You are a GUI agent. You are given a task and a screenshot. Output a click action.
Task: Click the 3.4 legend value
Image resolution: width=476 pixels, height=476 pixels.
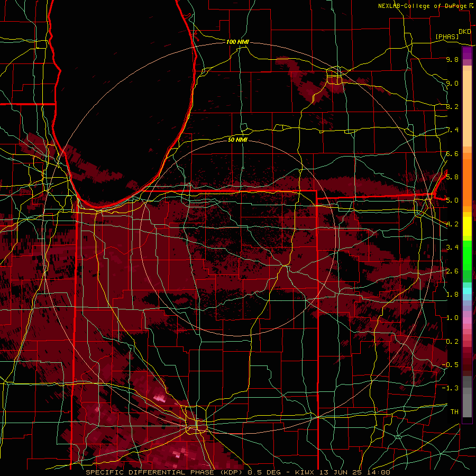click(452, 247)
